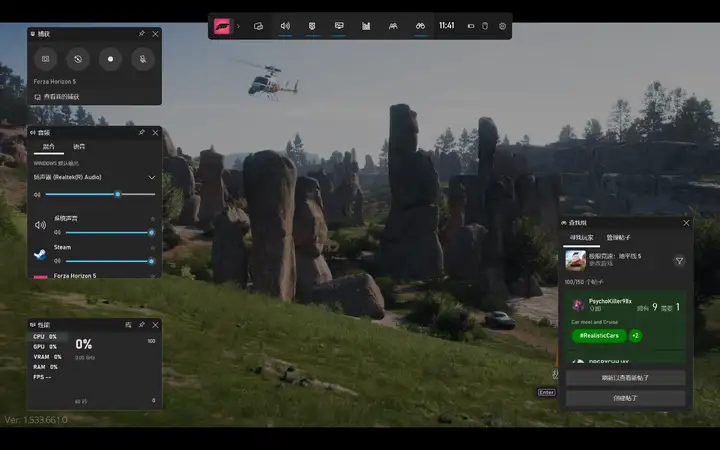Expand the chevron next to the Forza icon
This screenshot has height=450, width=720.
(x=238, y=26)
